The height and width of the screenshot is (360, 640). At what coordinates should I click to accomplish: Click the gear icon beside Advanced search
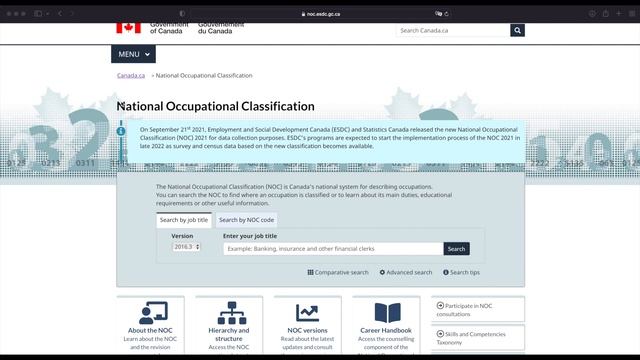coord(382,272)
